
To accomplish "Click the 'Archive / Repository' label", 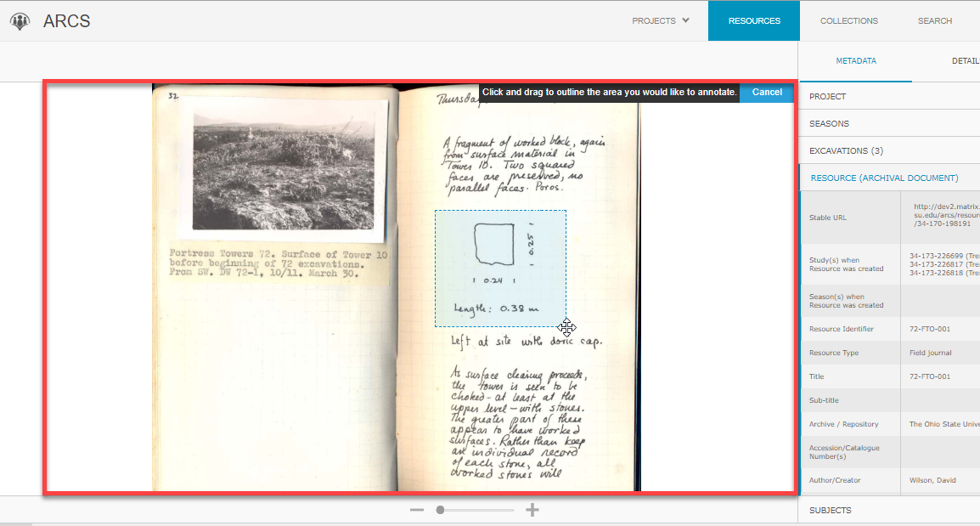I will [843, 424].
